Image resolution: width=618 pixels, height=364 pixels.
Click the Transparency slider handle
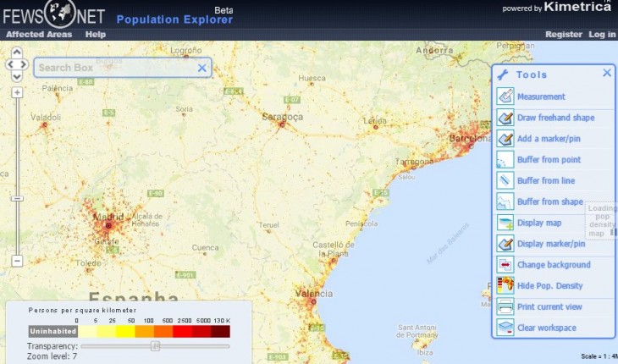156,346
